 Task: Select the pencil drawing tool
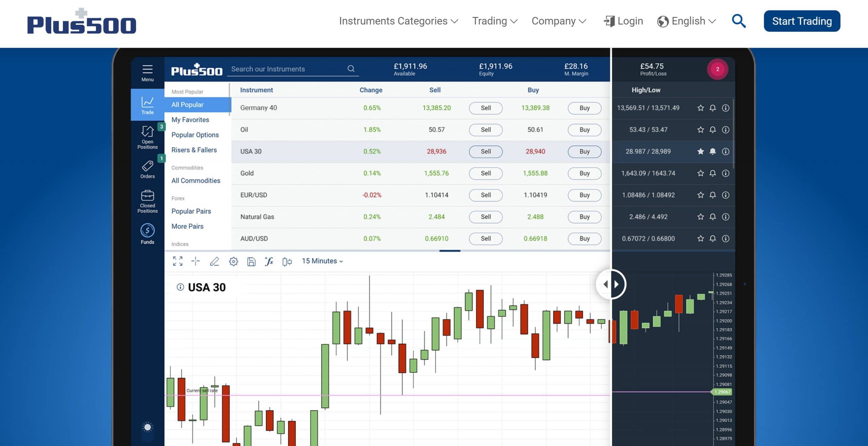point(214,261)
